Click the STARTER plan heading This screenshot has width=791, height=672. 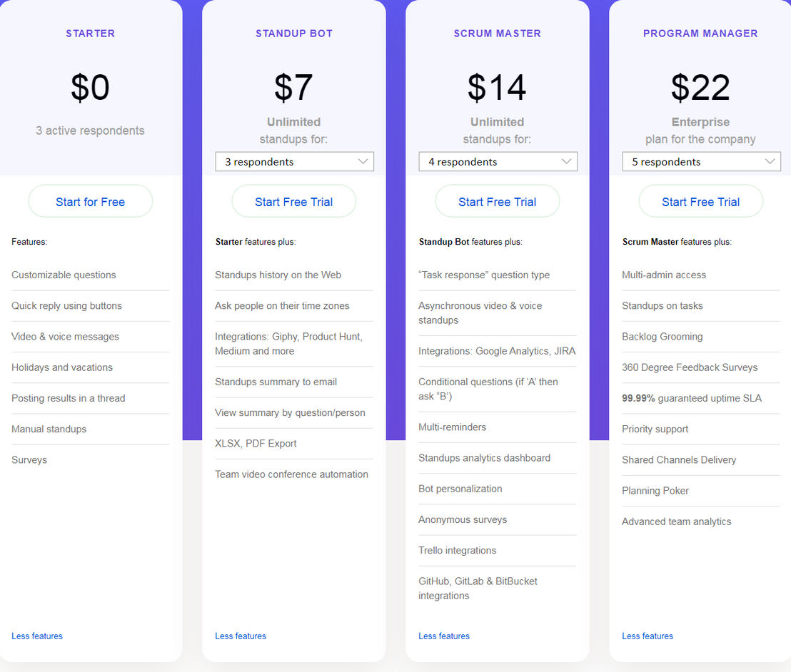[x=90, y=34]
